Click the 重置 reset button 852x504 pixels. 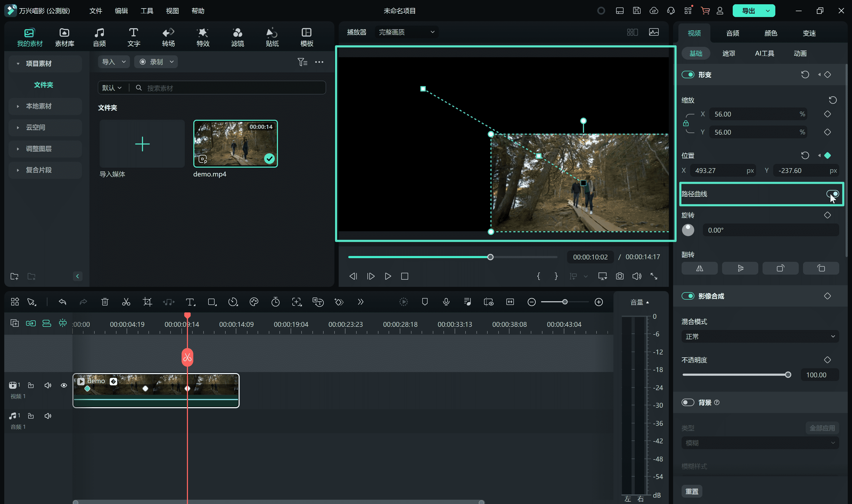692,491
